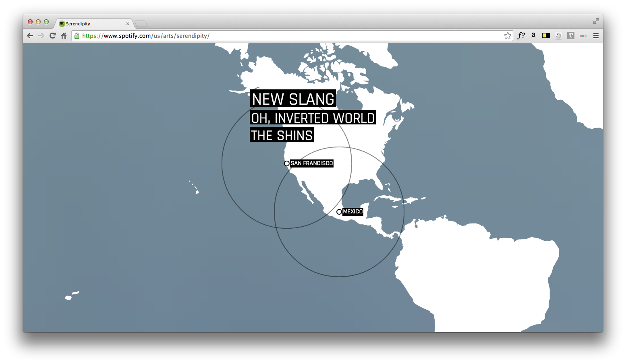Open a new browser tab
Image resolution: width=626 pixels, height=364 pixels.
[141, 24]
